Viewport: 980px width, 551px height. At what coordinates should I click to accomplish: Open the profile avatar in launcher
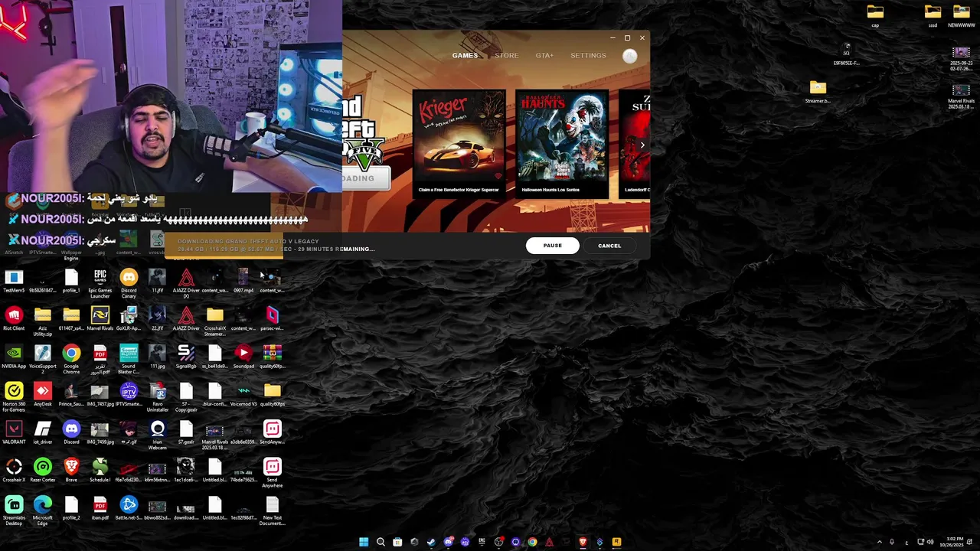pyautogui.click(x=629, y=56)
